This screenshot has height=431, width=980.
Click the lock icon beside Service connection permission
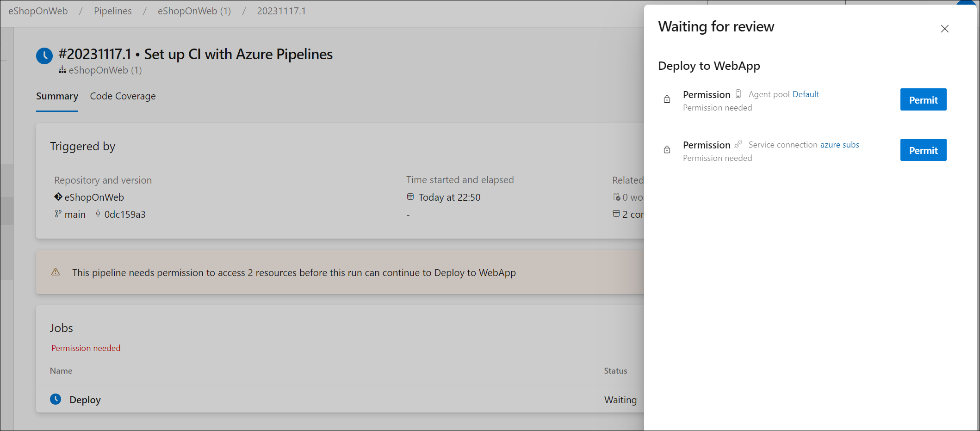[667, 150]
